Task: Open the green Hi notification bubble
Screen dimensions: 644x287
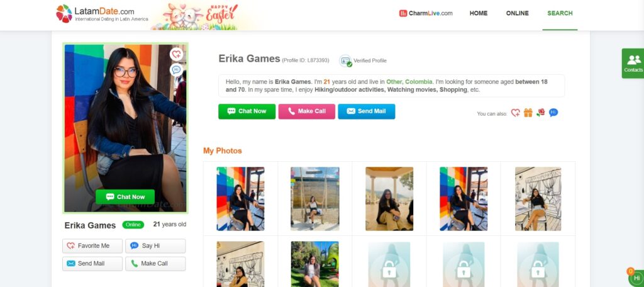Action: pyautogui.click(x=636, y=278)
